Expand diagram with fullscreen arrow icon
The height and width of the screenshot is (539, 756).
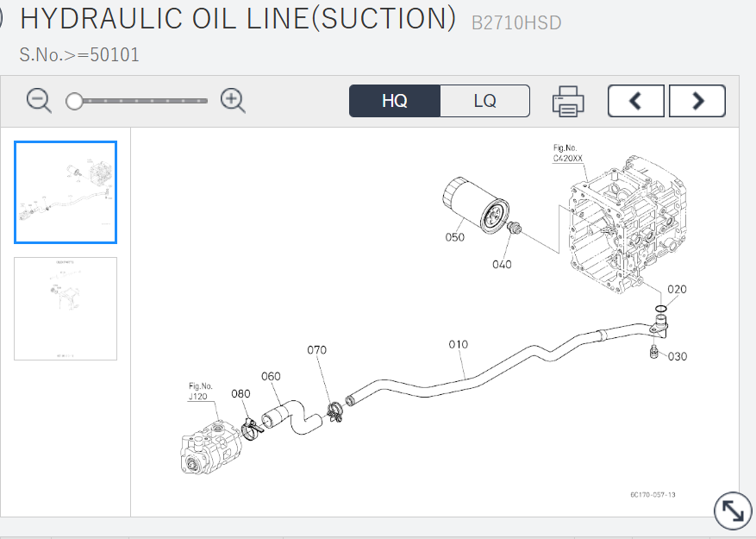732,511
